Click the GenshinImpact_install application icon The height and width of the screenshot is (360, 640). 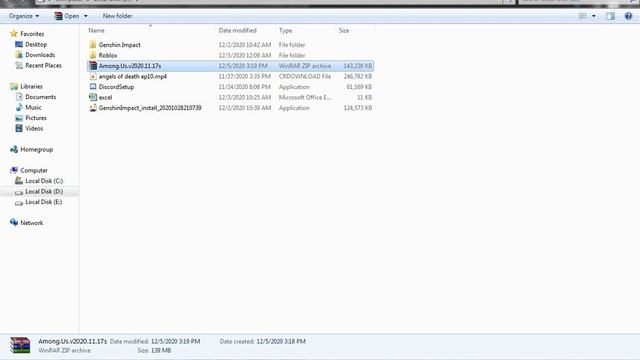click(x=93, y=108)
